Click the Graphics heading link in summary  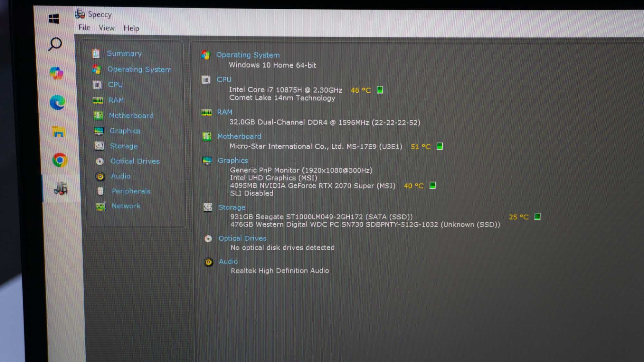233,160
